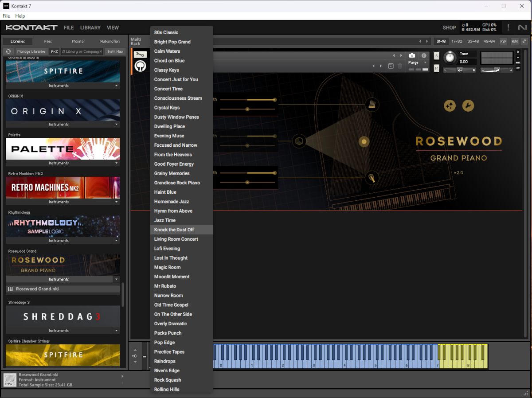The image size is (532, 398).
Task: Delete snapshot using the trash icon
Action: point(400,66)
